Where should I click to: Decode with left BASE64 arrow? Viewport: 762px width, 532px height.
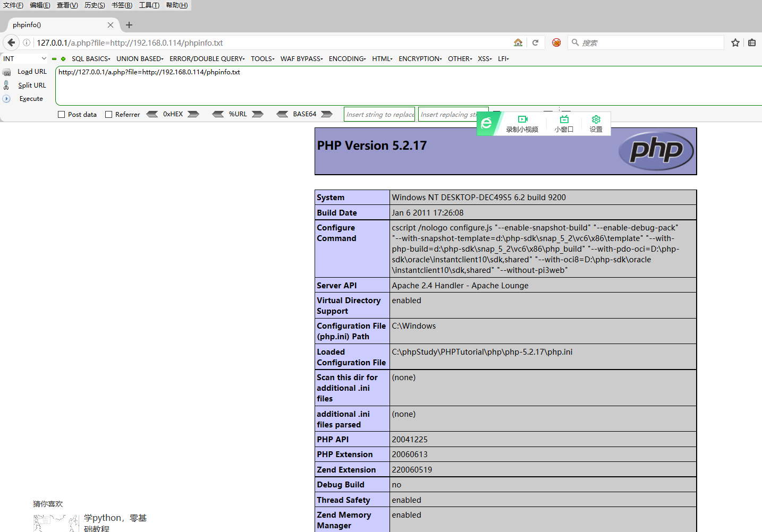coord(282,114)
